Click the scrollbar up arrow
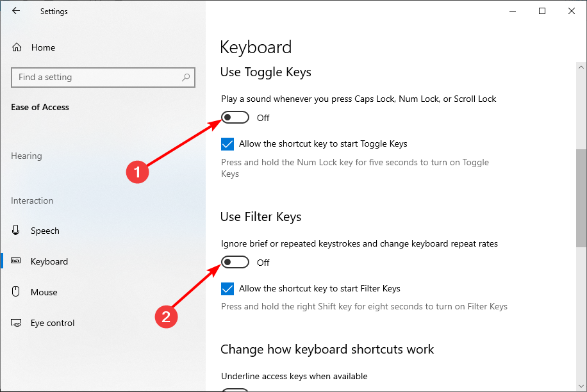 (581, 67)
